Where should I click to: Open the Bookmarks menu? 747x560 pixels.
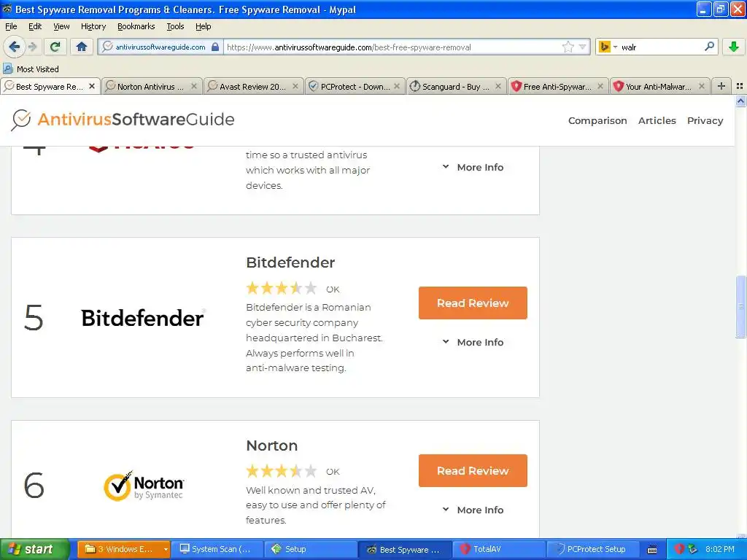click(136, 26)
